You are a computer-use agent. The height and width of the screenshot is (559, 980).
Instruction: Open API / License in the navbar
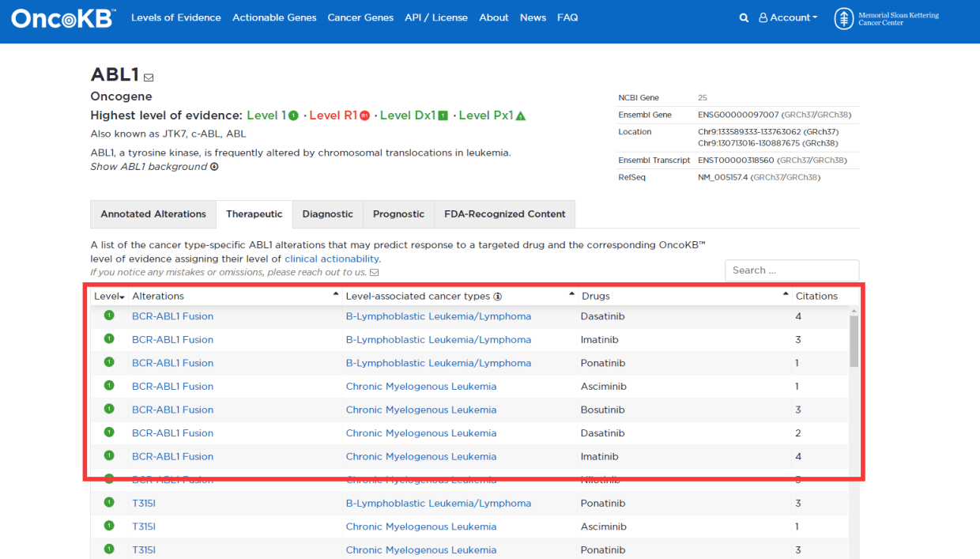[x=436, y=17]
